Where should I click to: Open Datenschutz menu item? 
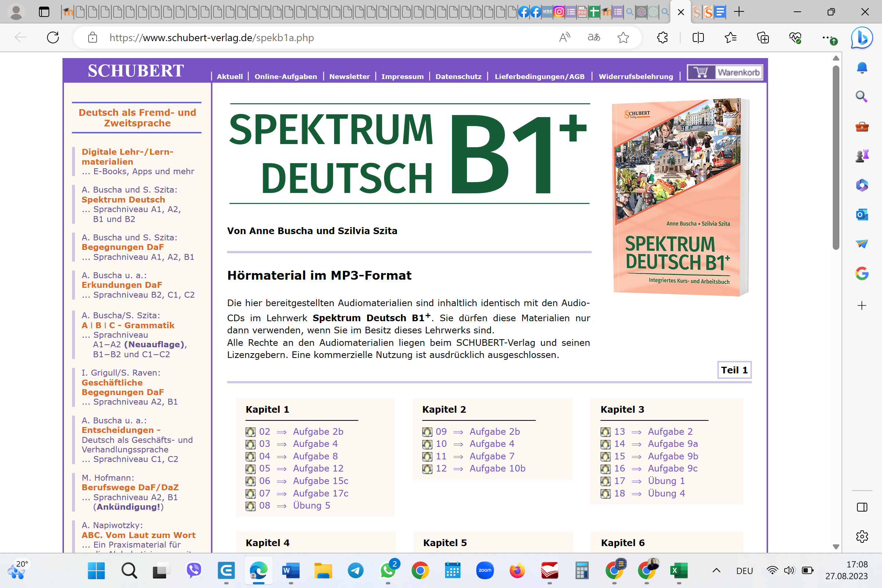pos(458,76)
